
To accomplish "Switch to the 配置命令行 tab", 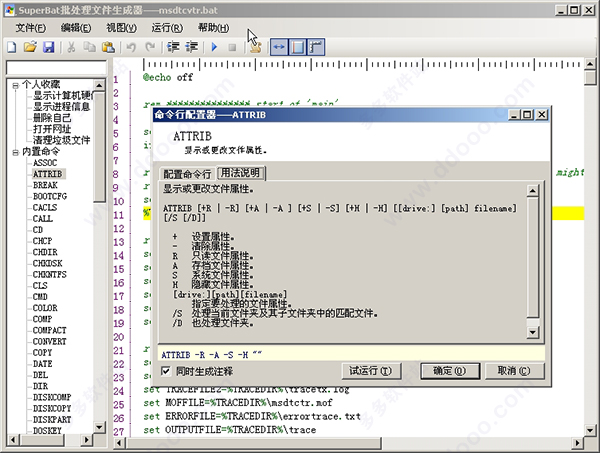I will tap(187, 174).
